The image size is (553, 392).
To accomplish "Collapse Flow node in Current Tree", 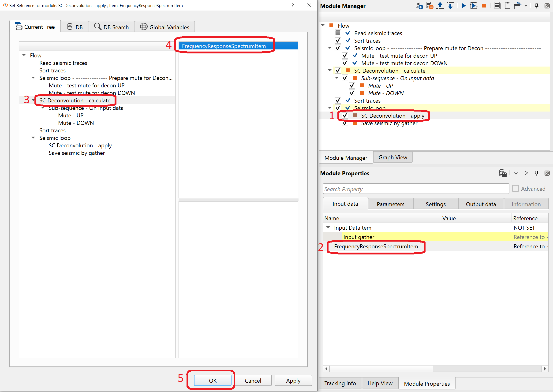I will [24, 55].
